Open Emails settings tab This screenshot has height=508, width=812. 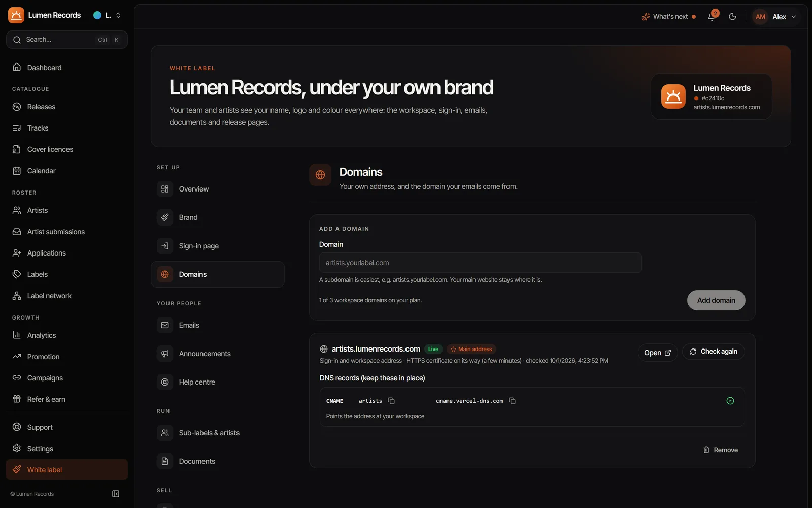click(x=218, y=325)
